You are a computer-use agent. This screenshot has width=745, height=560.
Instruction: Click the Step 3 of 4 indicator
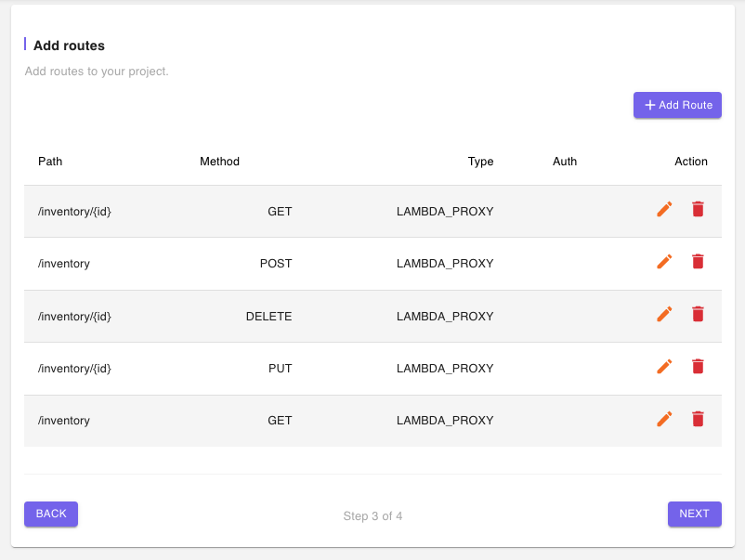pos(372,516)
